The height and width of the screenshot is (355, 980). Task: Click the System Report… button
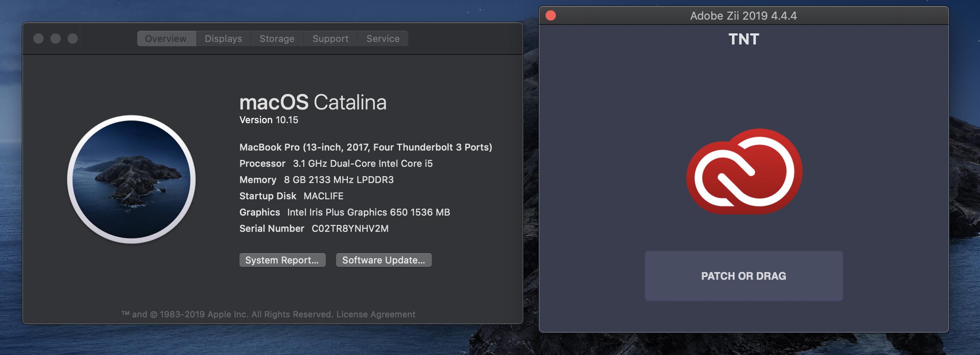282,260
